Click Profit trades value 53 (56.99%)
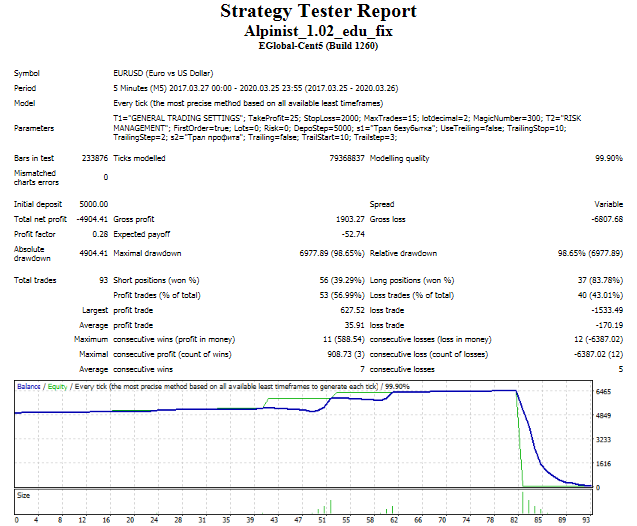The height and width of the screenshot is (526, 637). tap(342, 295)
